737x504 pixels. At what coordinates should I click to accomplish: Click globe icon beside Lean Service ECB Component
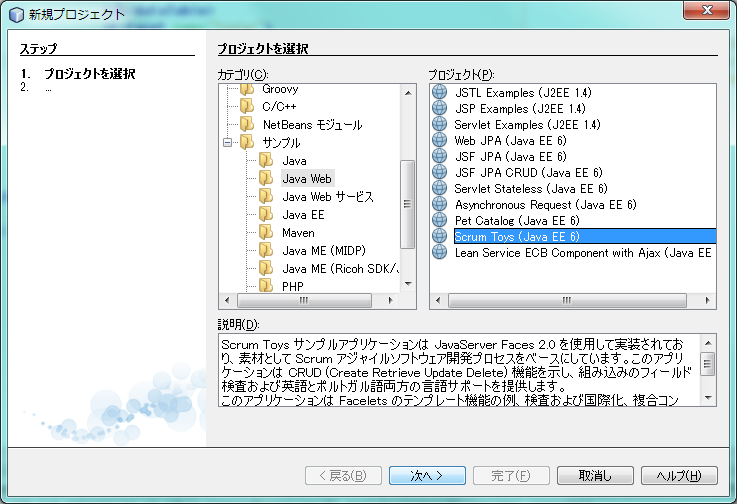pyautogui.click(x=439, y=252)
